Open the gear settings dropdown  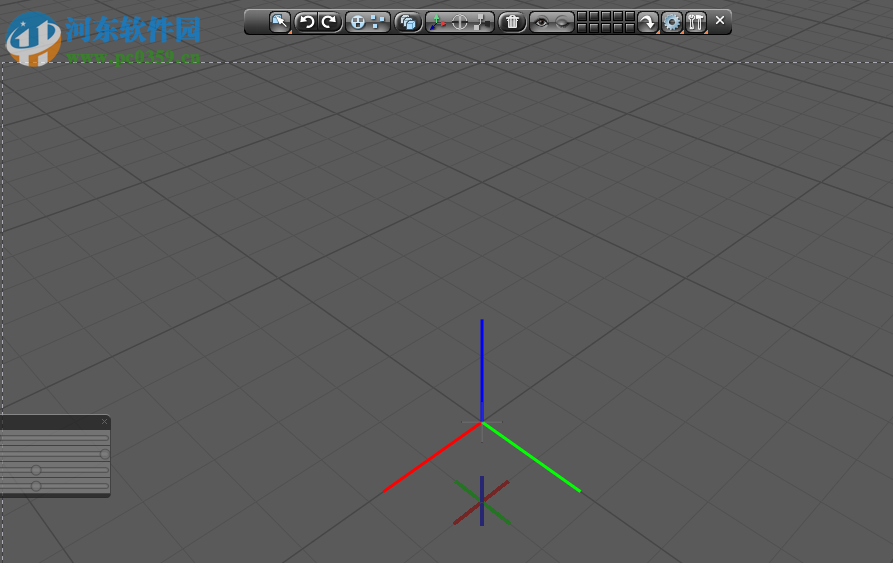[672, 22]
